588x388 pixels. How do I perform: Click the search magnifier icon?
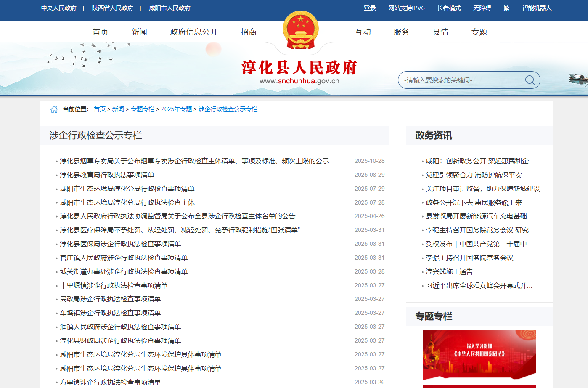tap(530, 80)
